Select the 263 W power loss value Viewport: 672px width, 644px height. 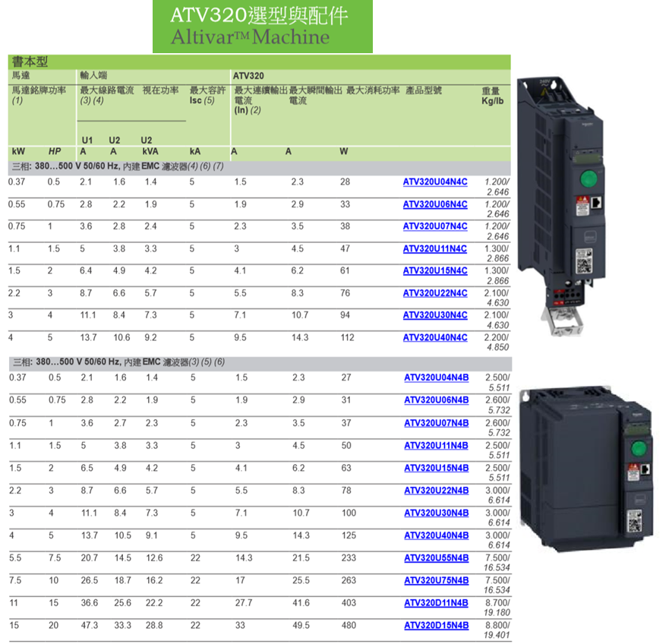[x=349, y=580]
